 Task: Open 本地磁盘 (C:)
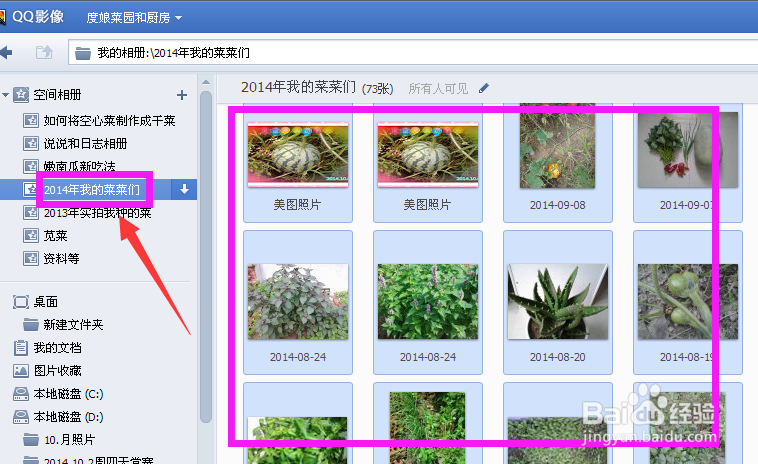coord(68,394)
